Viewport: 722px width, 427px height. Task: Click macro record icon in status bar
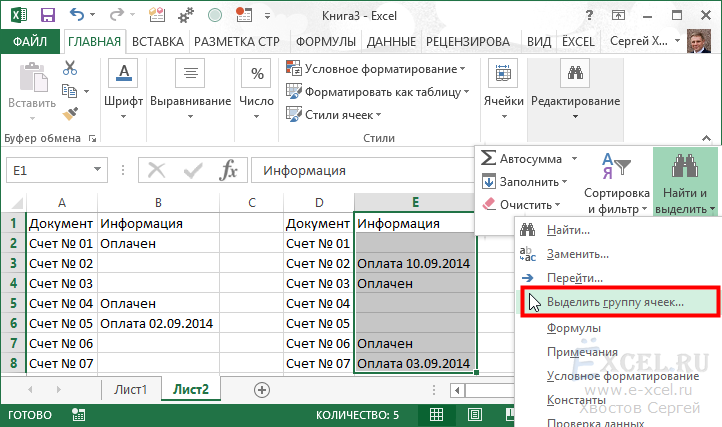tap(79, 415)
